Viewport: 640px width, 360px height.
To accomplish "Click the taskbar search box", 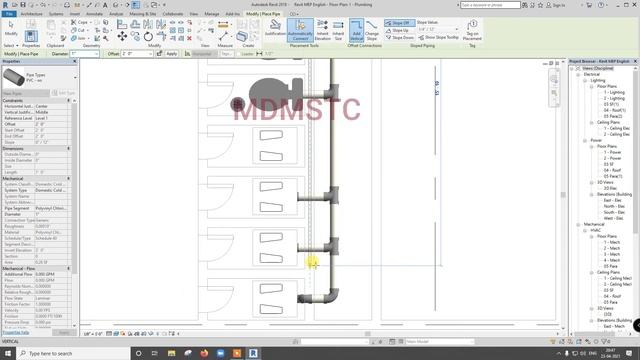I will click(73, 353).
